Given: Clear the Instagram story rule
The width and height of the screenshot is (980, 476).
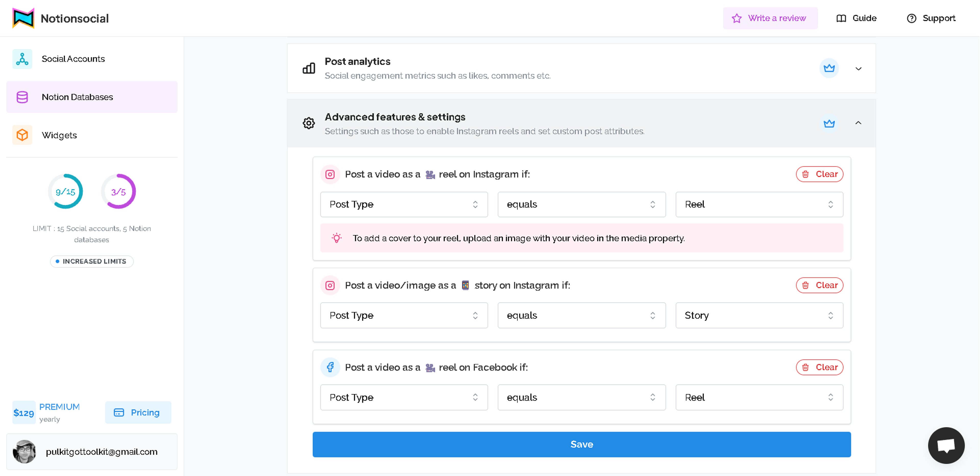Looking at the screenshot, I should pos(819,285).
